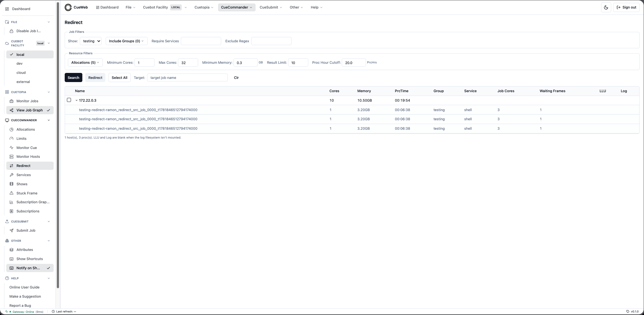Click the Proc Hour Cutoff field

(x=354, y=62)
